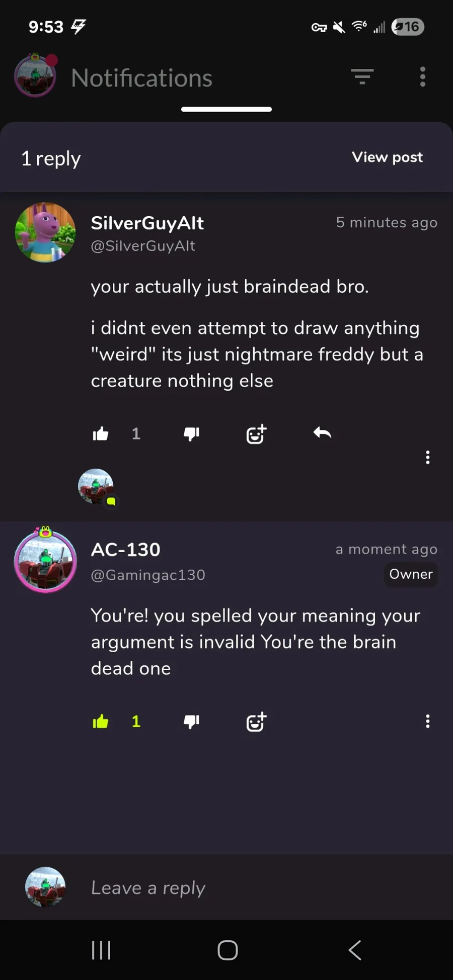The image size is (453, 980).
Task: Like SilverGuyAlt's comment with thumbs up
Action: (101, 433)
